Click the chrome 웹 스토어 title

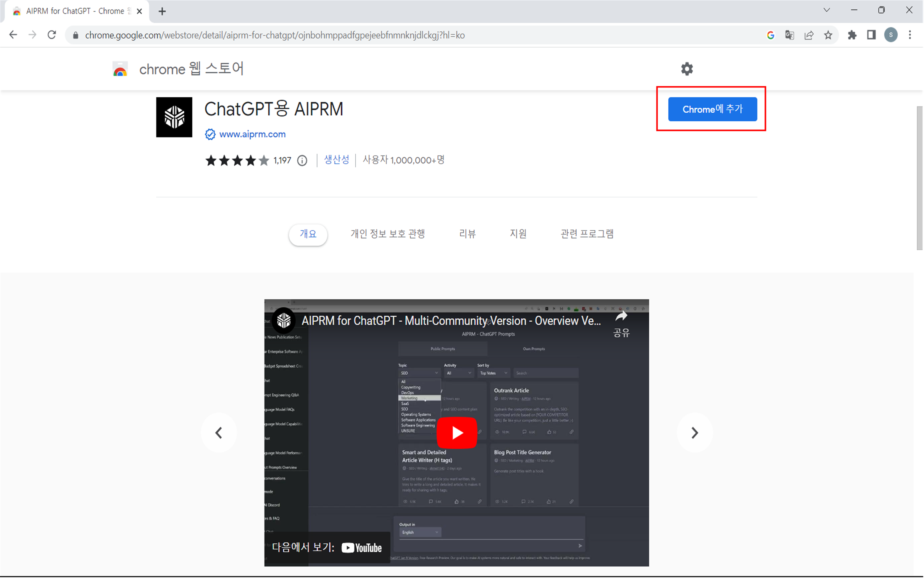click(191, 69)
